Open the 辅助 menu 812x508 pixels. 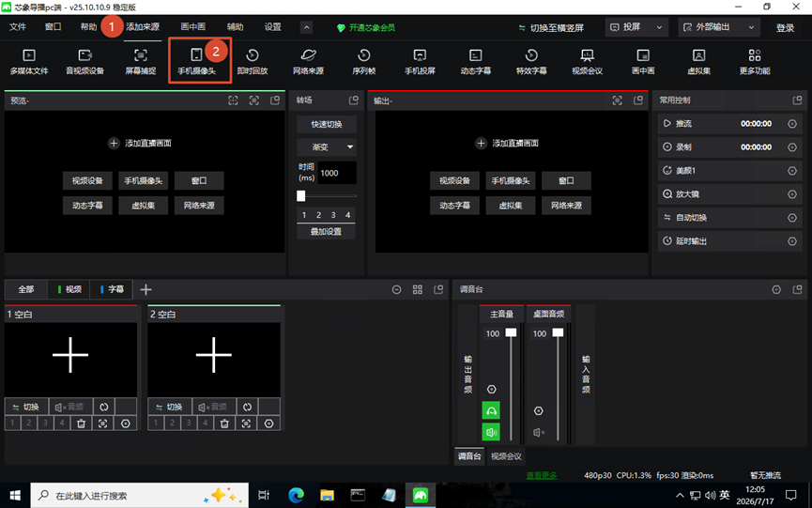click(x=235, y=27)
